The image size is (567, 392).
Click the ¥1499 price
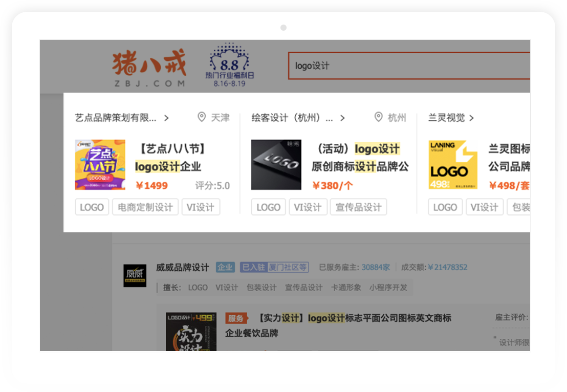(x=151, y=186)
